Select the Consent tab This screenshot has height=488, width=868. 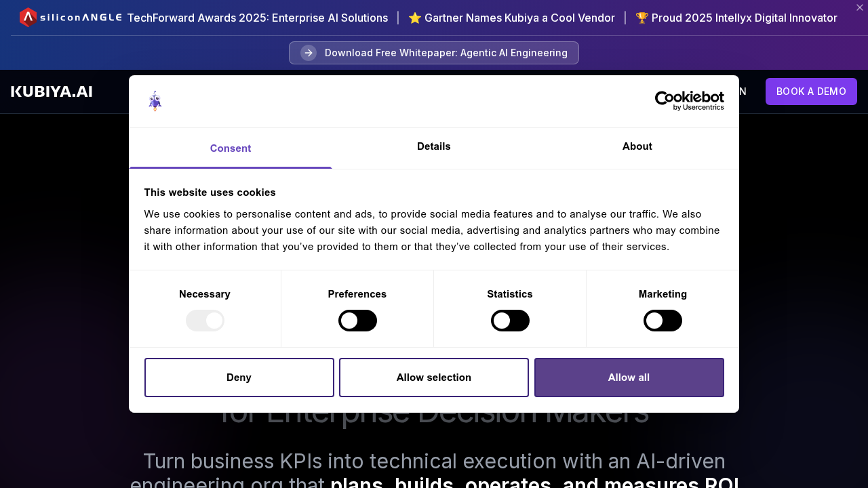[x=231, y=148]
